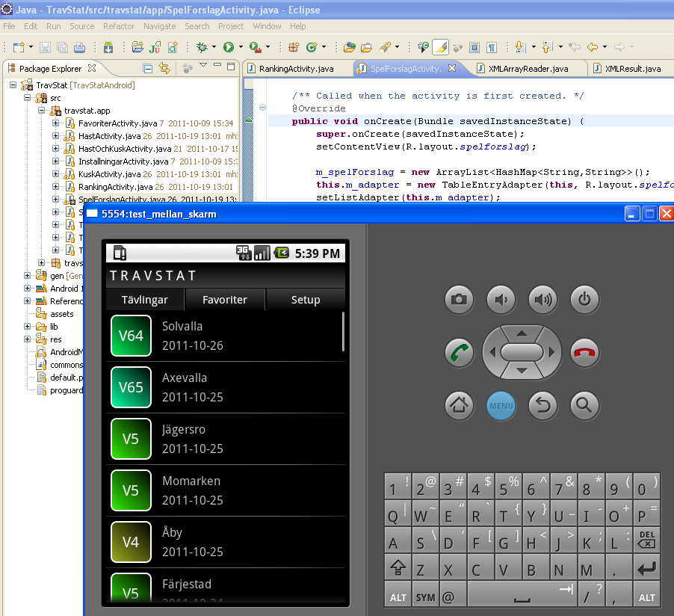
Task: Switch to XMLArrayReader.java editor tab
Action: pos(528,69)
